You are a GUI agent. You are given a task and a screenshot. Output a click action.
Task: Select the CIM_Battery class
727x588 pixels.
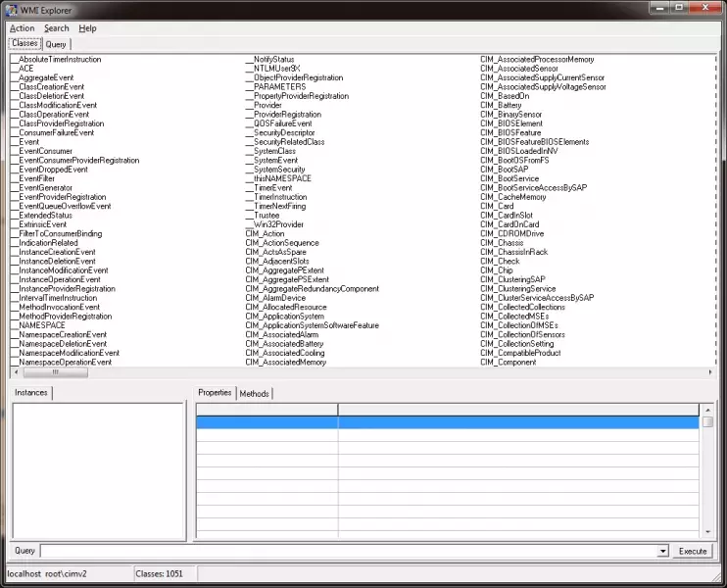click(x=501, y=105)
